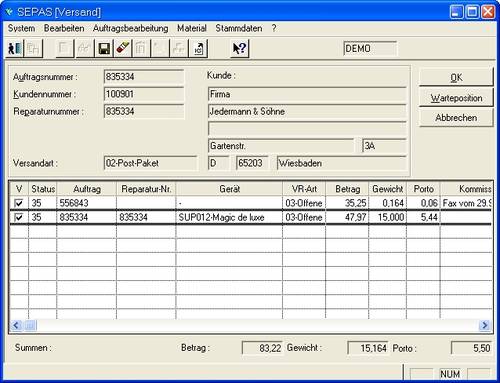Viewport: 500px width, 383px height.
Task: Open the Auftragsbearbeitung menu
Action: [130, 28]
